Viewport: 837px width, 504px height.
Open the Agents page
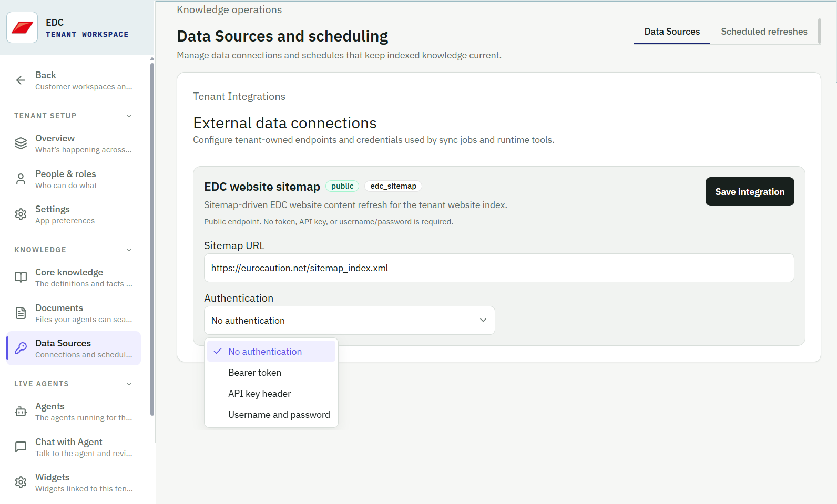74,412
